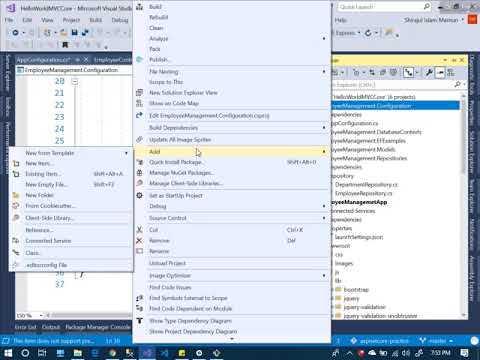Click the Manage NuGet Packages icon
This screenshot has width=480, height=360.
(x=140, y=173)
